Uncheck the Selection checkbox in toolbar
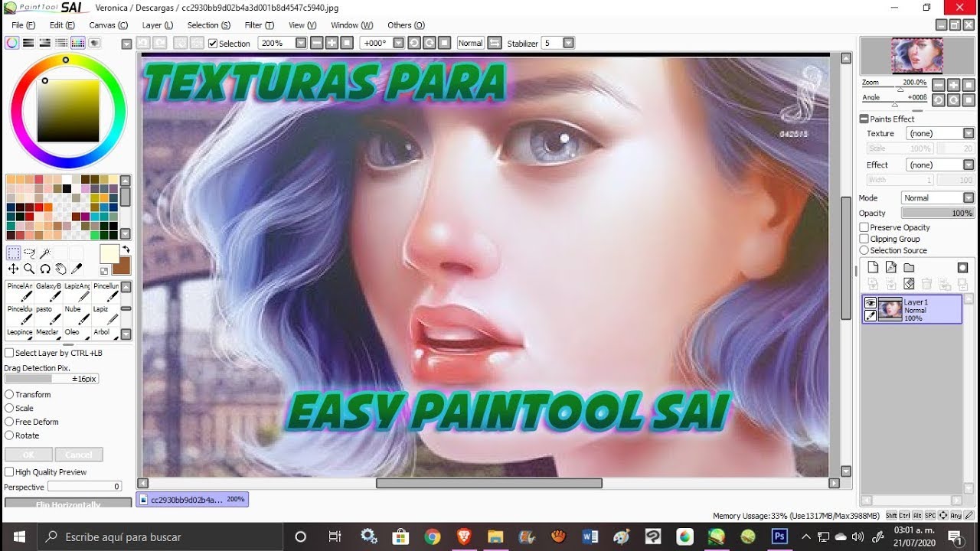Image resolution: width=980 pixels, height=551 pixels. click(213, 44)
